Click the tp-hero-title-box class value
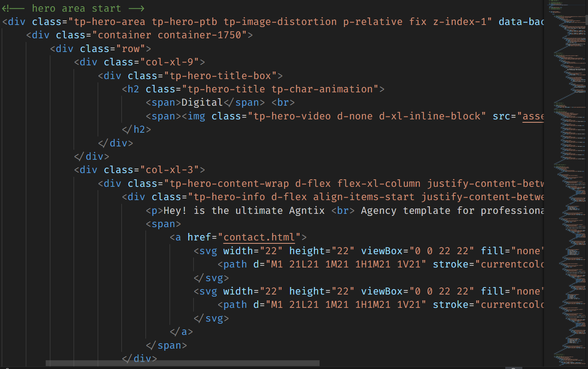Viewport: 588px width, 369px height. point(220,76)
